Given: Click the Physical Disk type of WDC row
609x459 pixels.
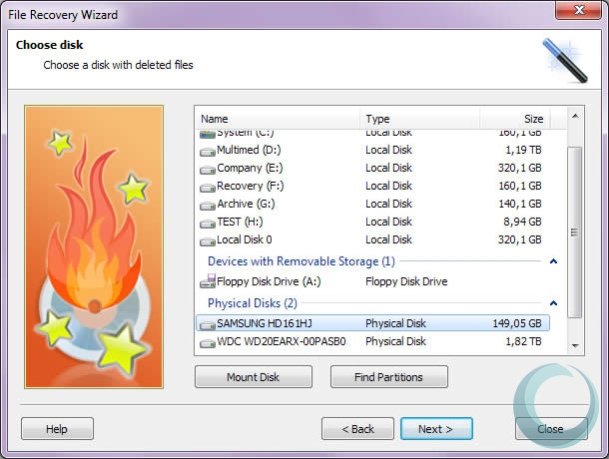Looking at the screenshot, I should (395, 341).
